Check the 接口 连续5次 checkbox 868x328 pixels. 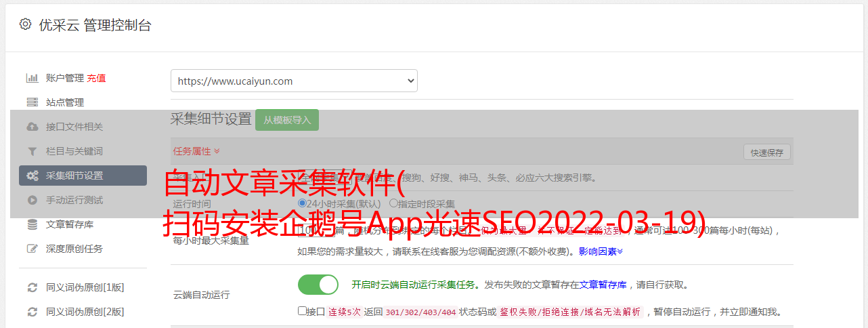click(302, 311)
